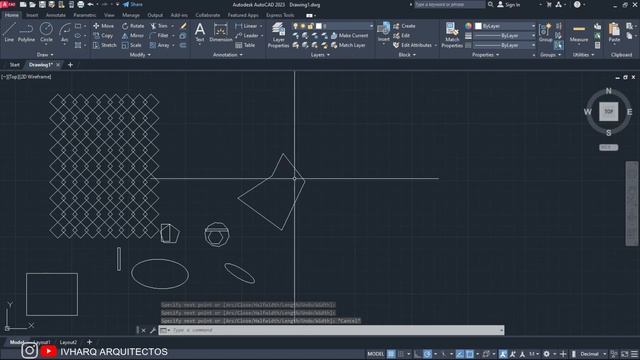Click the Rotate tool
The height and width of the screenshot is (360, 640).
coord(133,26)
